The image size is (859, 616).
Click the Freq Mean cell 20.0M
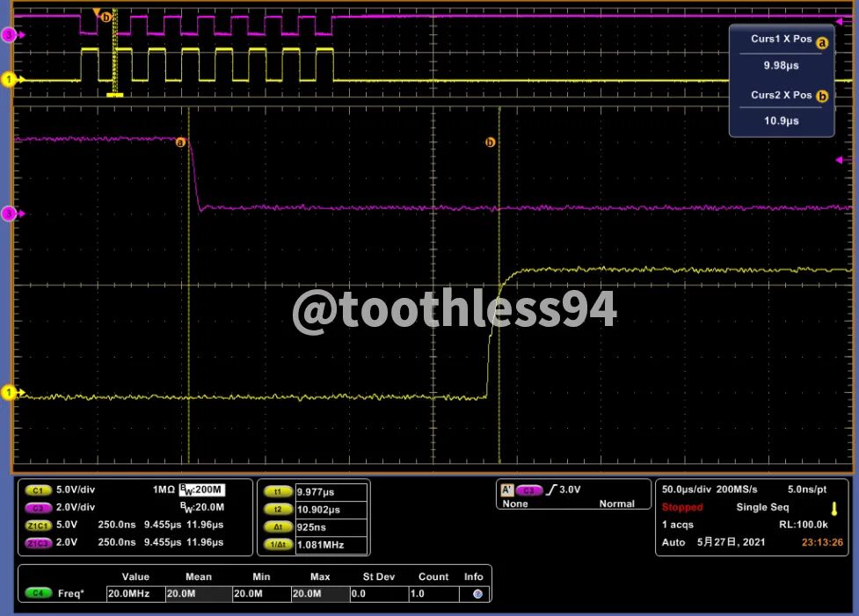click(x=199, y=593)
